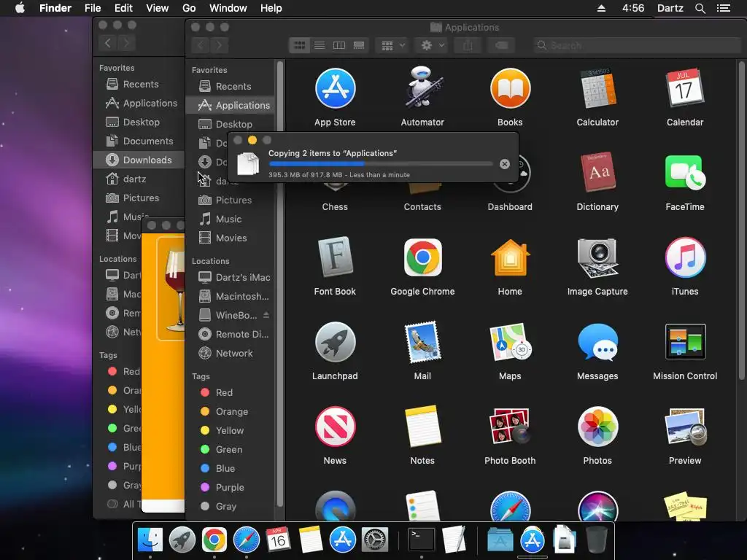Open the File menu

coord(93,8)
